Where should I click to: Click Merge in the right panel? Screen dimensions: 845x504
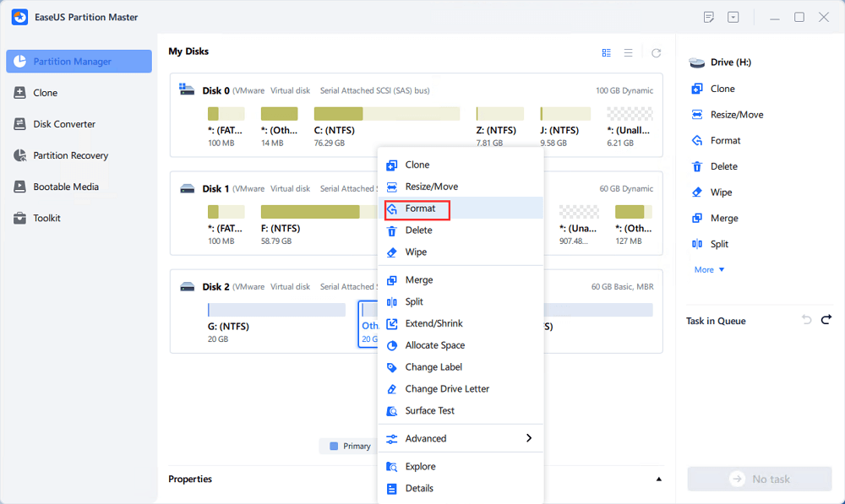(x=723, y=219)
